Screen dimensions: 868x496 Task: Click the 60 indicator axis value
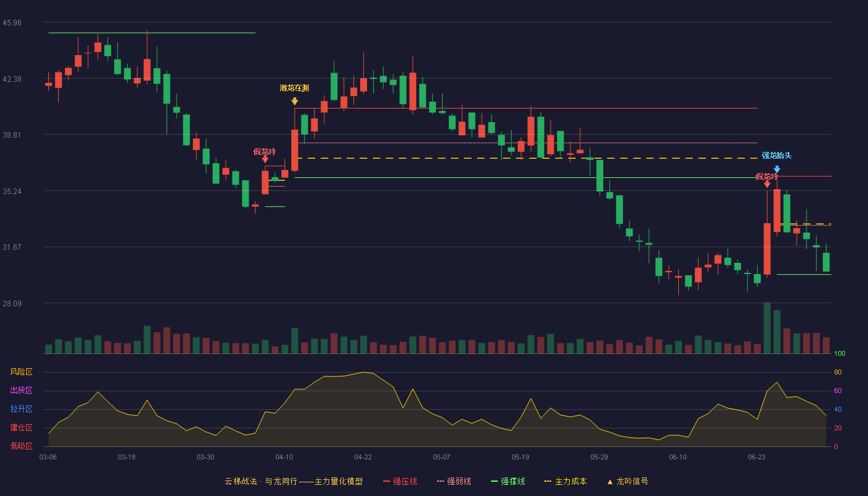point(838,391)
